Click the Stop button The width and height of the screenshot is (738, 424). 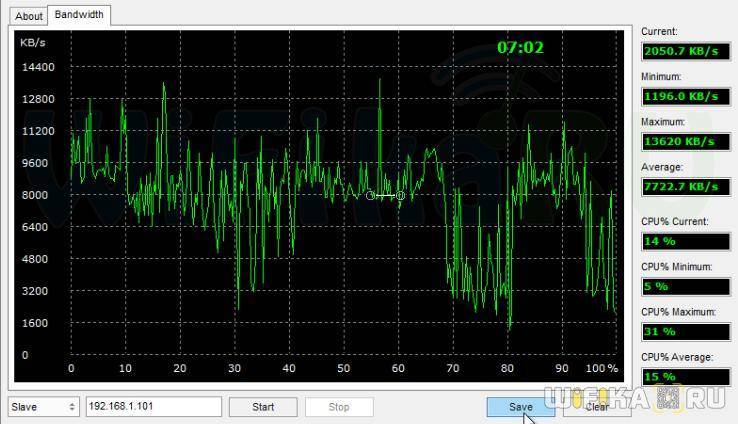point(339,407)
